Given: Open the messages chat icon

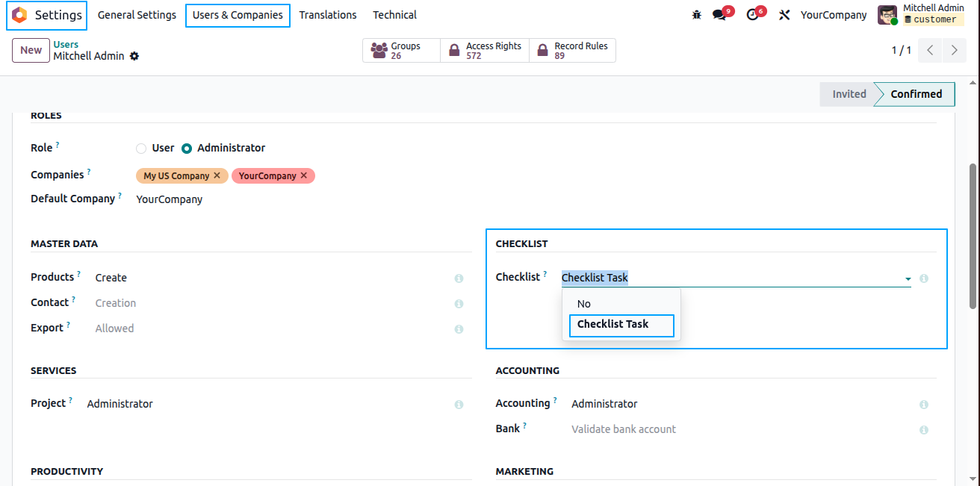Looking at the screenshot, I should tap(719, 15).
